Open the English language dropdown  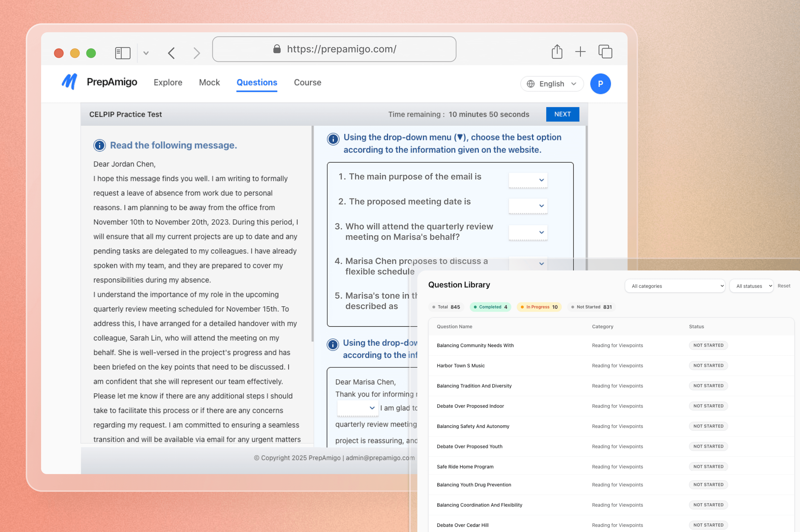552,84
